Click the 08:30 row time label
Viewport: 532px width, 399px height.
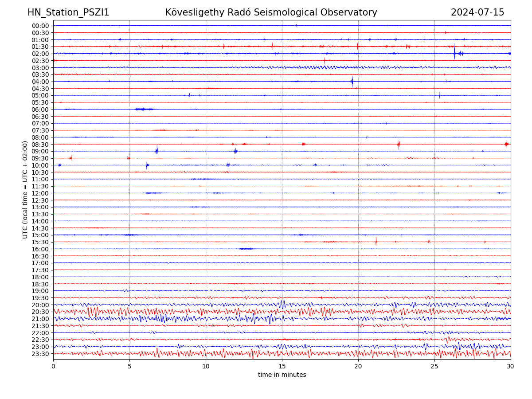(40, 145)
